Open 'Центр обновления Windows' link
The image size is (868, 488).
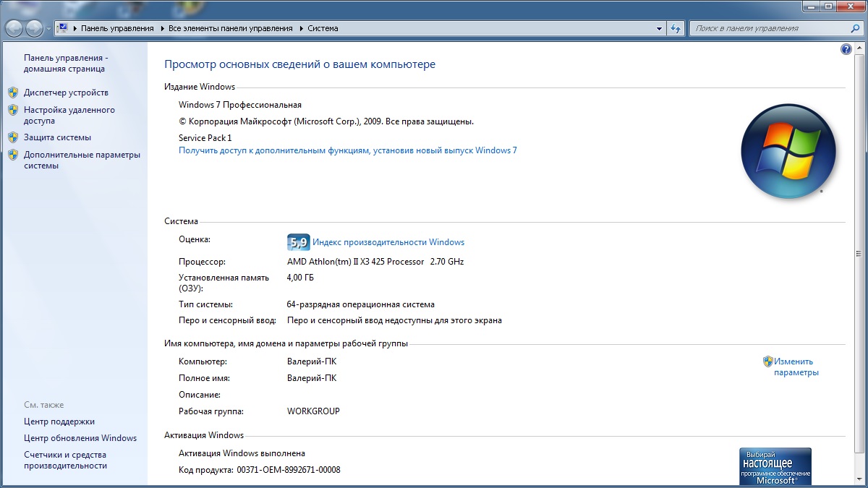click(80, 438)
